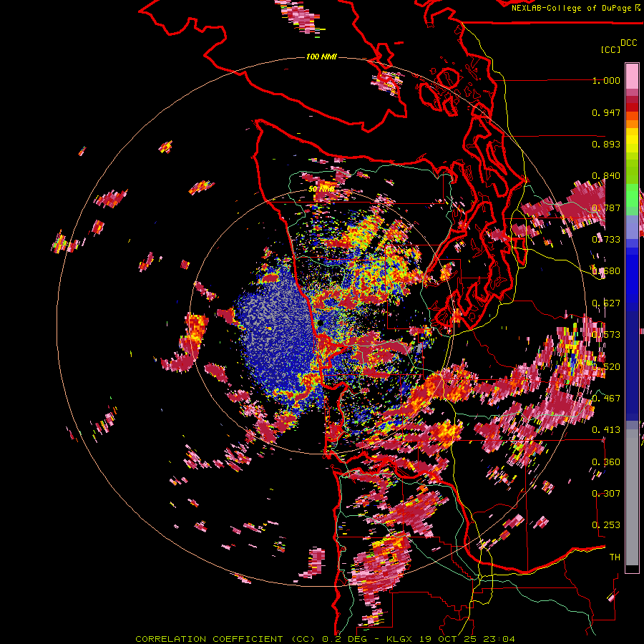Click the TH label on the legend
This screenshot has width=644, height=644.
point(615,557)
